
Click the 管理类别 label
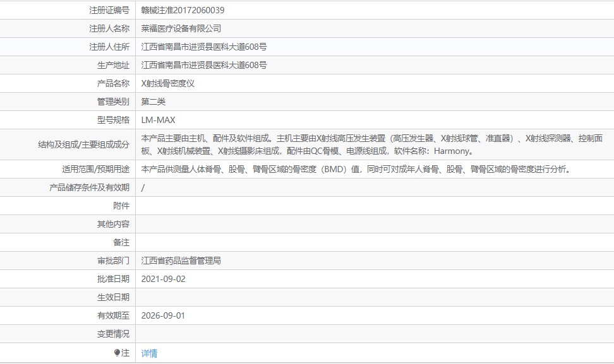click(x=113, y=102)
